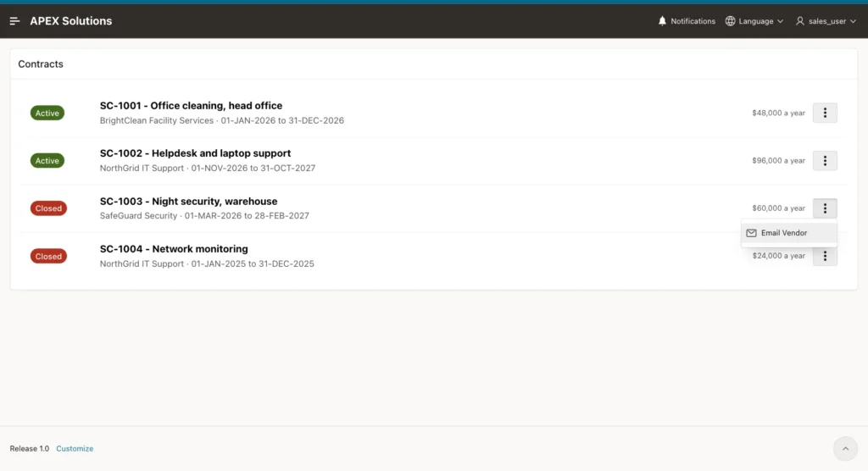Screen dimensions: 868x471
Task: Click NorthGrid IT Support 01-JAN-2025 line
Action: click(x=207, y=264)
